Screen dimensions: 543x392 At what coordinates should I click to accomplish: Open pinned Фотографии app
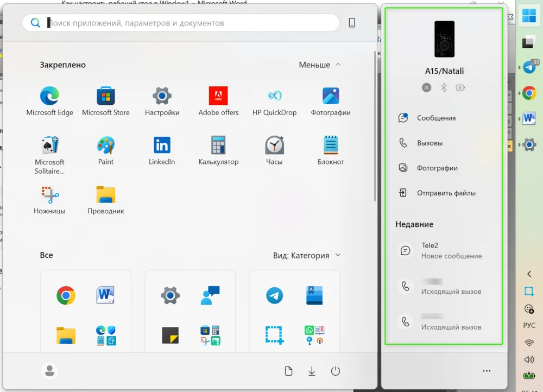(331, 101)
